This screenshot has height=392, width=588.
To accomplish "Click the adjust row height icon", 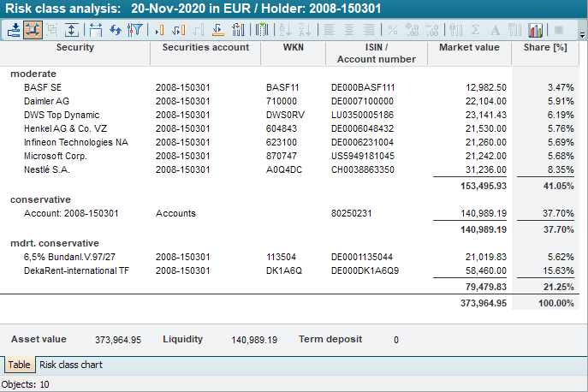I will [x=72, y=30].
